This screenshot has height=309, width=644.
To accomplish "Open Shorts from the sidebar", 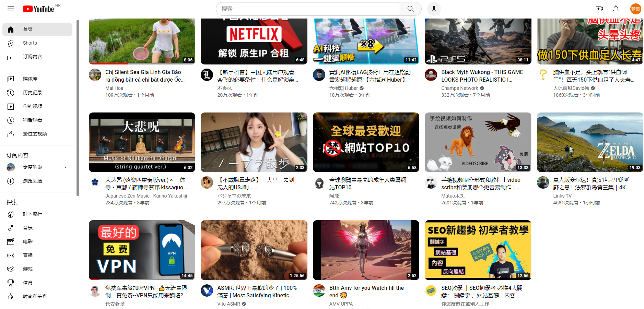I will point(30,43).
